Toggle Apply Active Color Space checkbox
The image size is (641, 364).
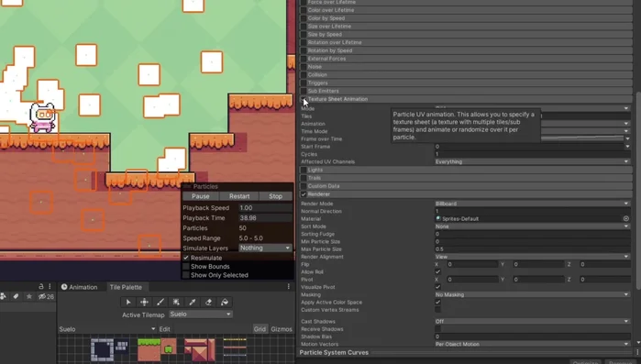[x=437, y=303]
